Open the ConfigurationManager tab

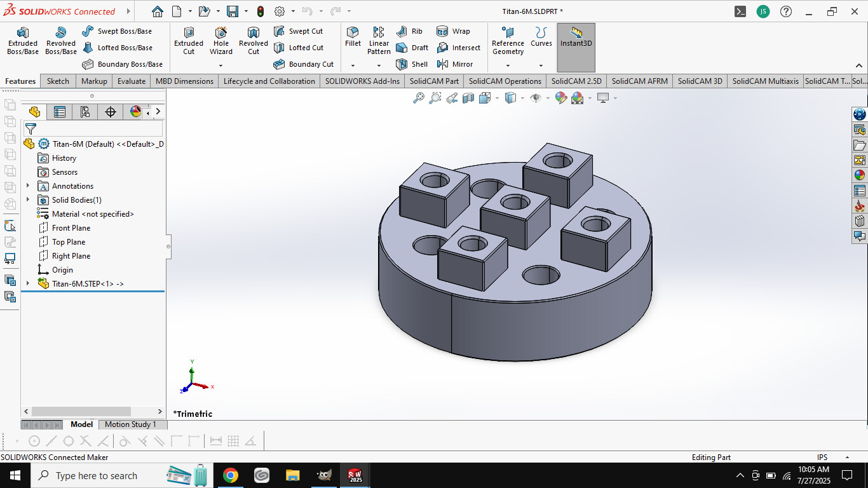click(85, 112)
